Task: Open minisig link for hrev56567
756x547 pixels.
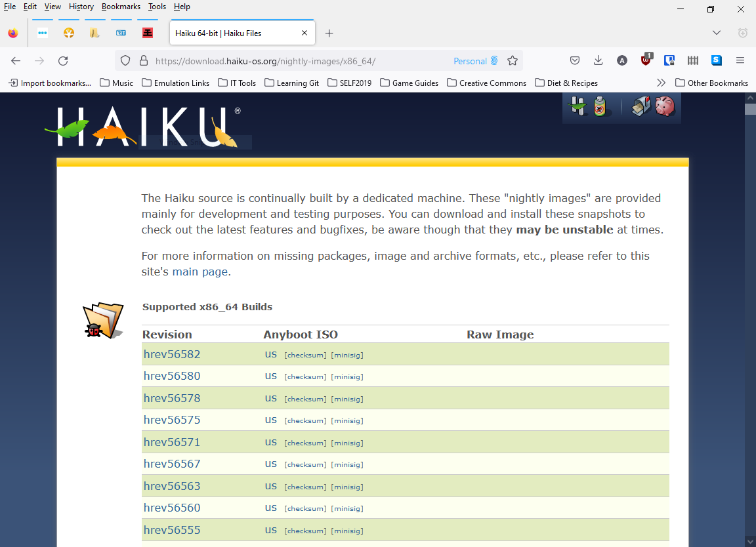Action: point(347,464)
